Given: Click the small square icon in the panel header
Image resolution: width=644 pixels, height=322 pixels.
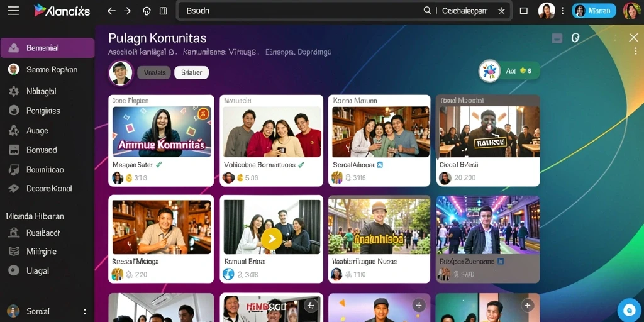Looking at the screenshot, I should pyautogui.click(x=557, y=38).
